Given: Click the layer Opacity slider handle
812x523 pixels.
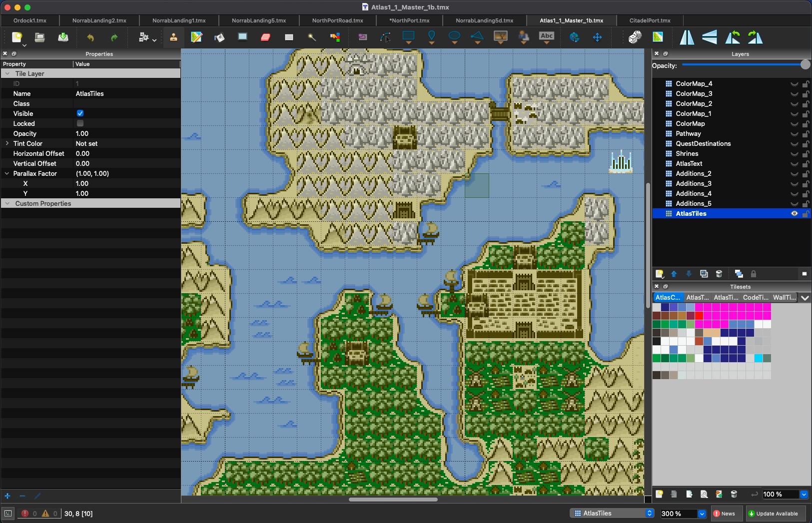Looking at the screenshot, I should coord(805,65).
